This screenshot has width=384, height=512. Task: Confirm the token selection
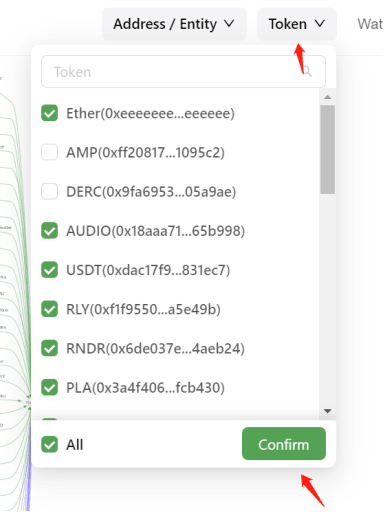[x=284, y=444]
